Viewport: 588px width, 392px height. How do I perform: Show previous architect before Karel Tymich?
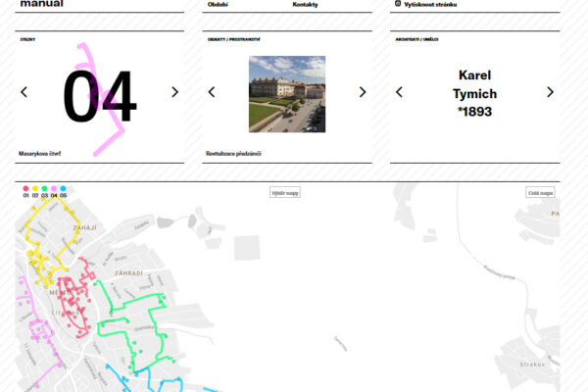[399, 92]
